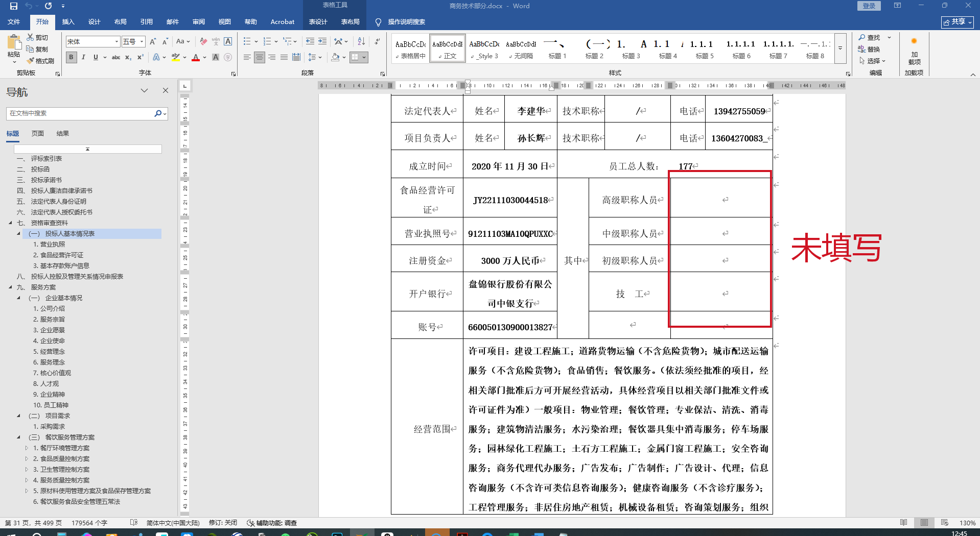Apply the 标题 1 heading style
This screenshot has width=980, height=536.
557,48
